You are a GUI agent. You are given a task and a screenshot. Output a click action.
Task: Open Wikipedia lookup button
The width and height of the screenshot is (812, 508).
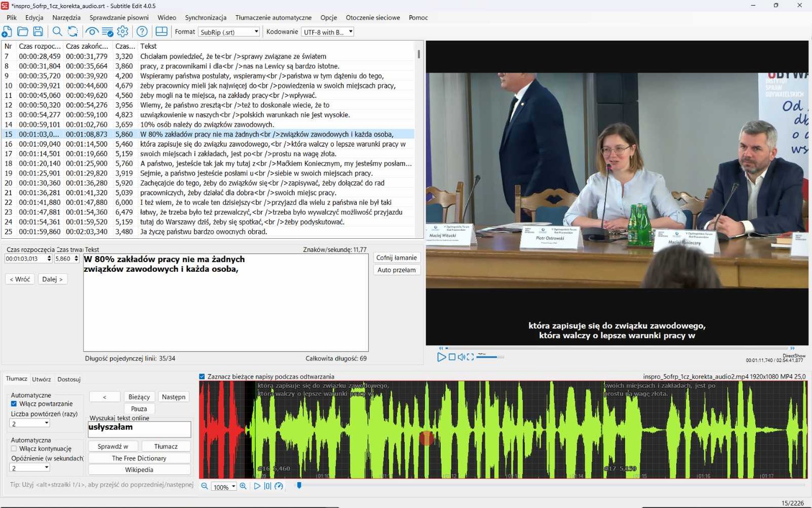click(139, 469)
